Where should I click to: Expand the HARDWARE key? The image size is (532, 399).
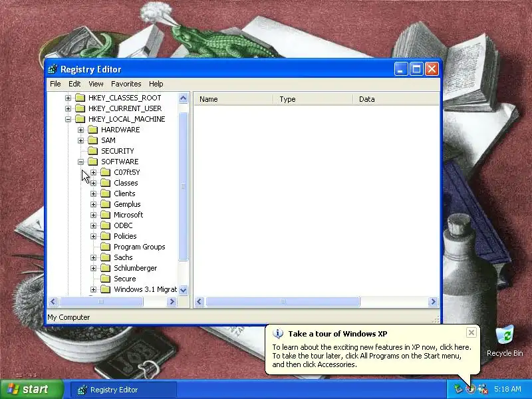click(x=80, y=130)
